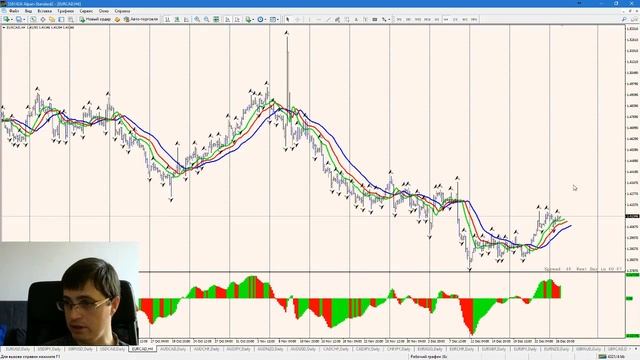Expand the arrows tool dropdown
Screen dimensions: 640x360
[x=389, y=19]
